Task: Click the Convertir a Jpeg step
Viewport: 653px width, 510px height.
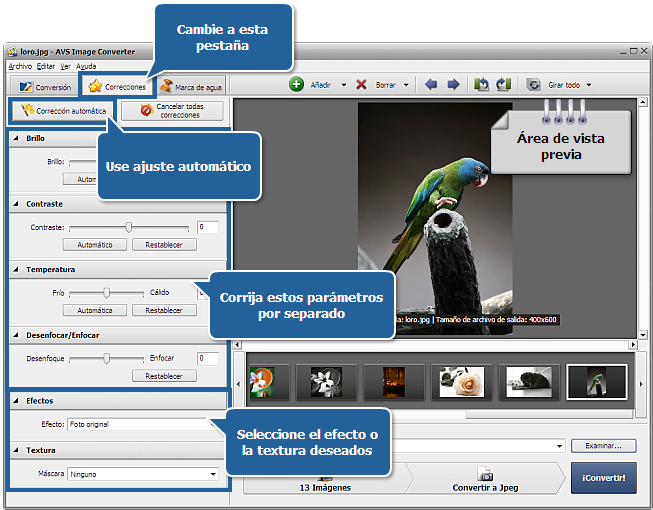Action: 485,478
